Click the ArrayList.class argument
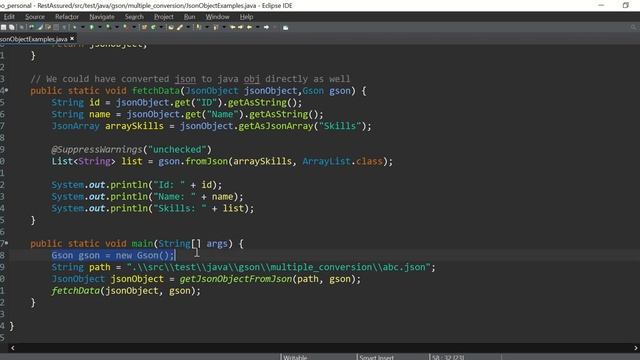 pos(343,161)
